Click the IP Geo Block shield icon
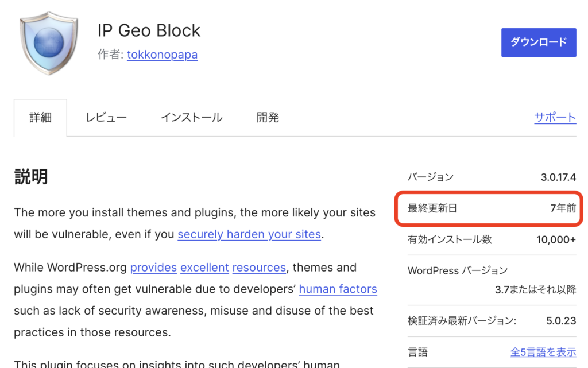The width and height of the screenshot is (588, 368). coord(49,45)
